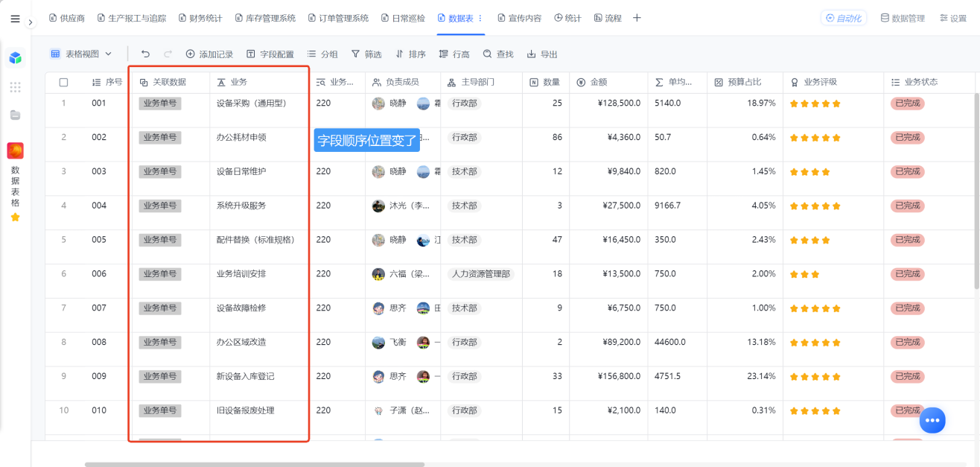Switch to the 统计 tab
Image resolution: width=980 pixels, height=467 pixels.
567,18
